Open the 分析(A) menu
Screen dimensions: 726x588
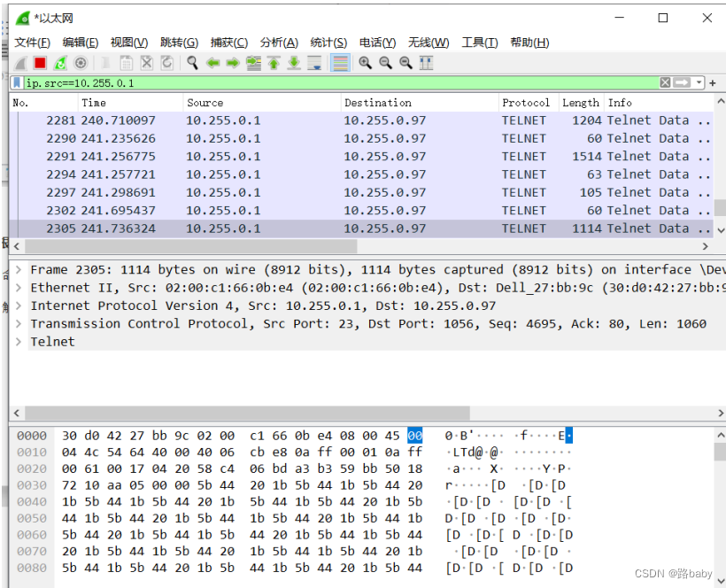click(x=279, y=43)
